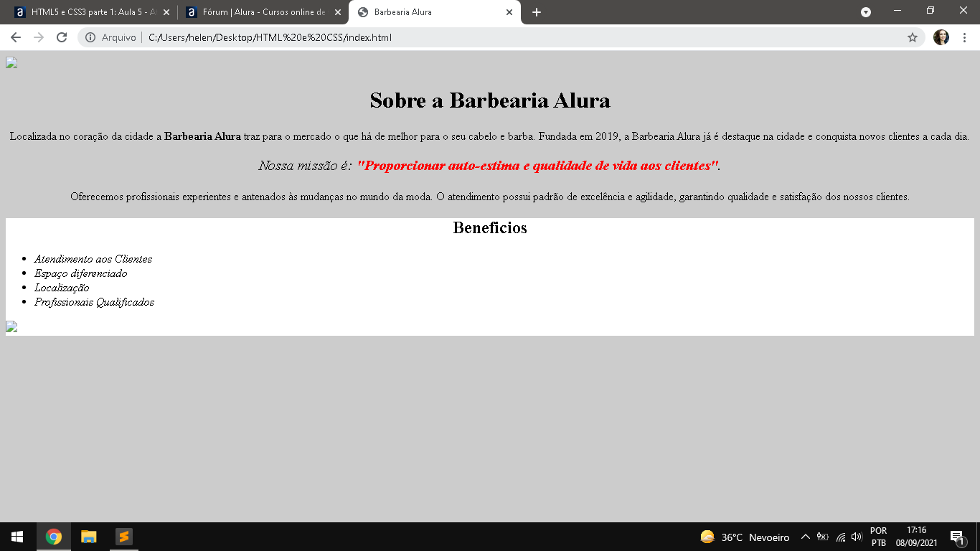Open the Wi-Fi network icon
The image size is (980, 551).
pyautogui.click(x=841, y=537)
